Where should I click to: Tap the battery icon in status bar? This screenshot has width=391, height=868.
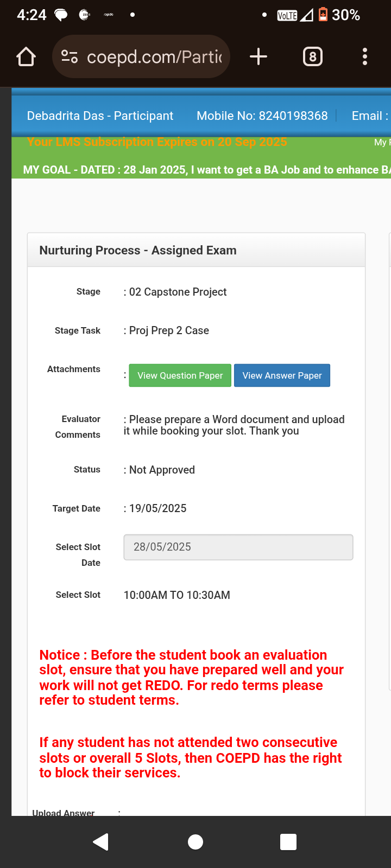tap(323, 15)
